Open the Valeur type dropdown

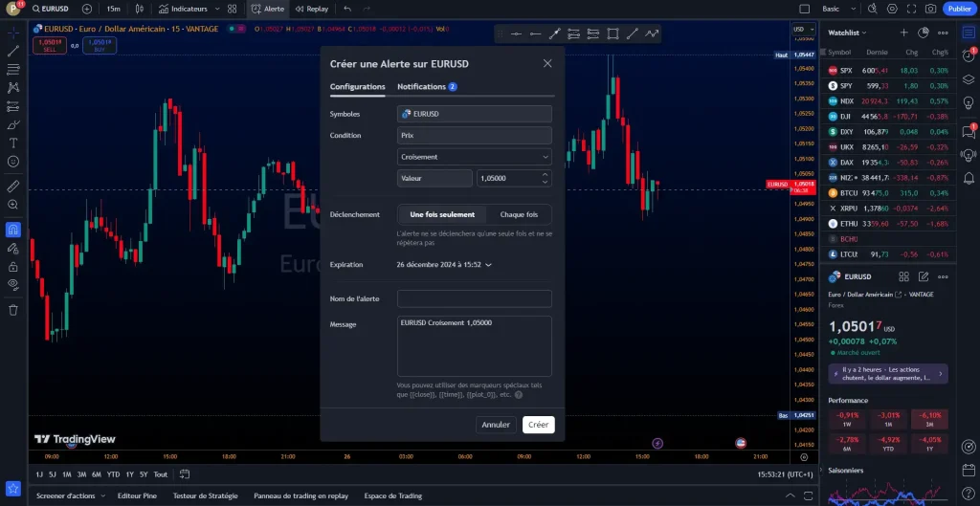point(435,178)
